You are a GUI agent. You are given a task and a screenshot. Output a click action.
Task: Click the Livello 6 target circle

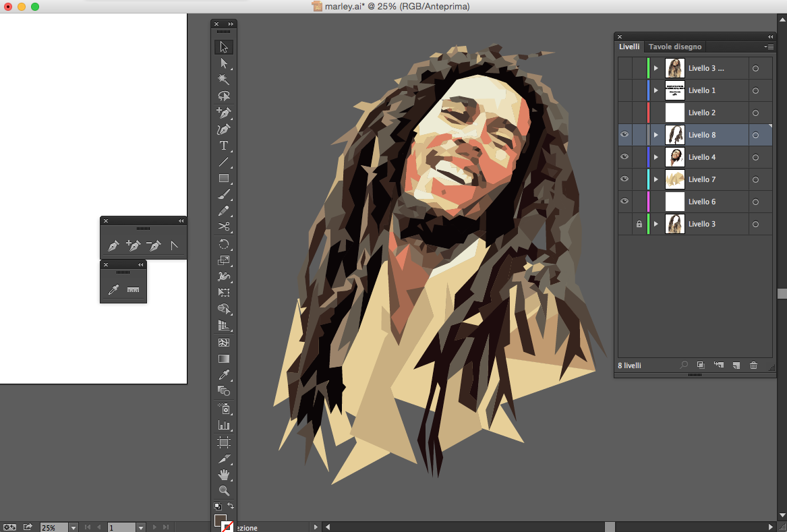755,202
